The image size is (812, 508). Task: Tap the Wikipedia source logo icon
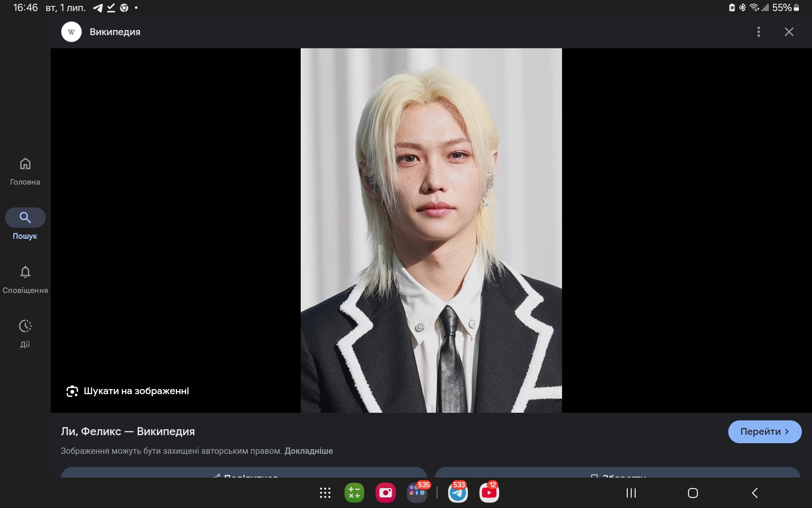[71, 32]
